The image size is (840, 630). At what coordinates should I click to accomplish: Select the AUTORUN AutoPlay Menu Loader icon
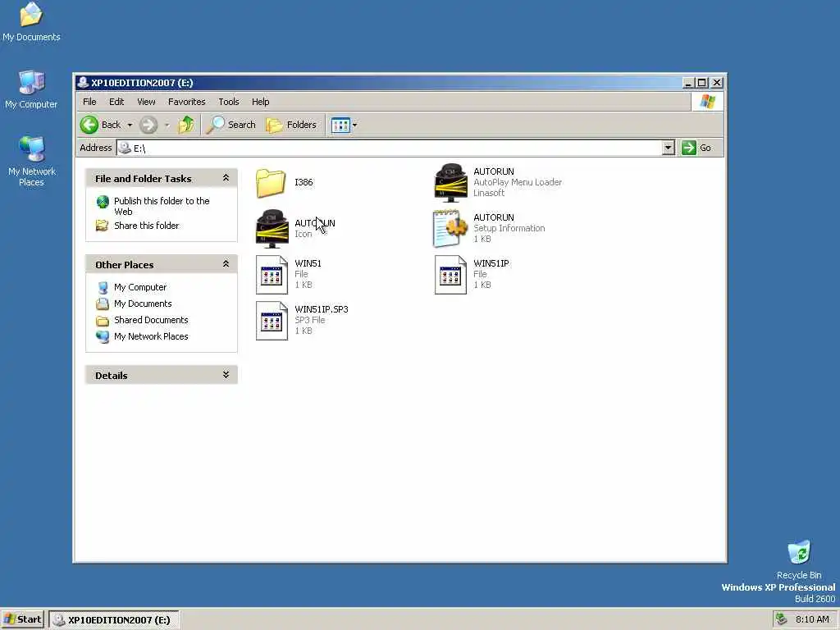click(450, 183)
